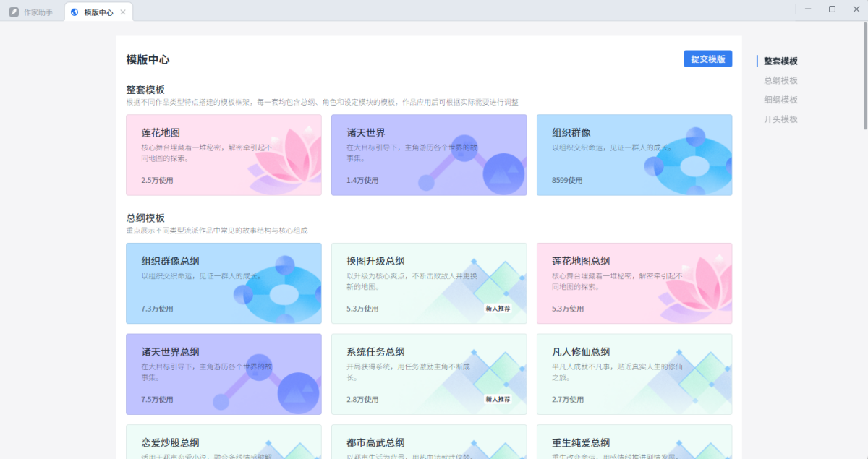Viewport: 868px width, 459px height.
Task: Click the 提交模板 button
Action: coord(707,59)
